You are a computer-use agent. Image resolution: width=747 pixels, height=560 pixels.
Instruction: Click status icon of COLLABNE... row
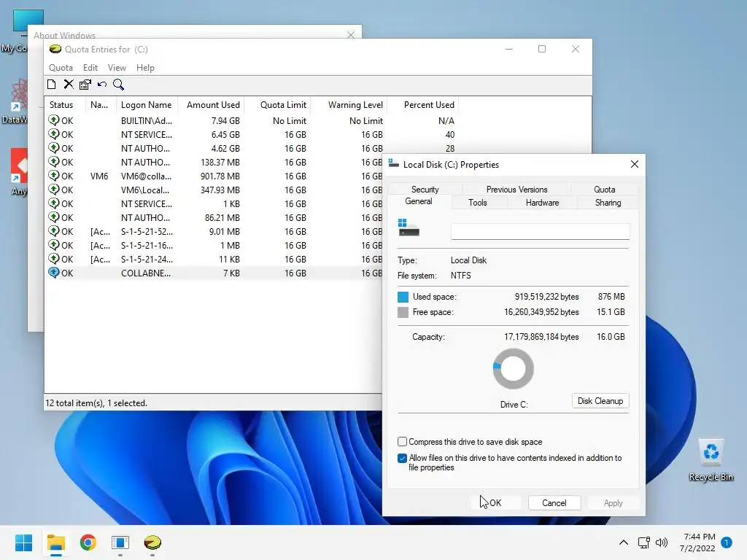click(54, 273)
